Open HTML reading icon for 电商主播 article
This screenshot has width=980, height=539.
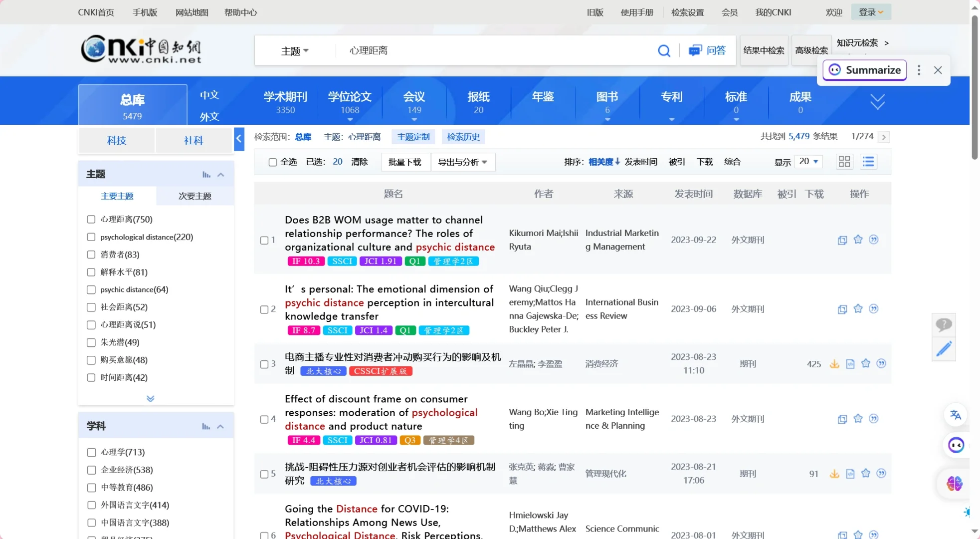point(850,364)
